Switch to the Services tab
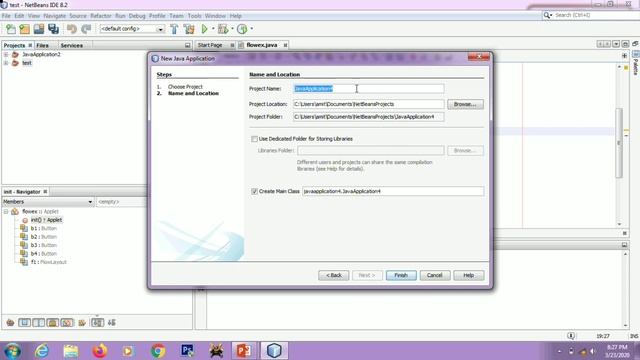 click(72, 45)
